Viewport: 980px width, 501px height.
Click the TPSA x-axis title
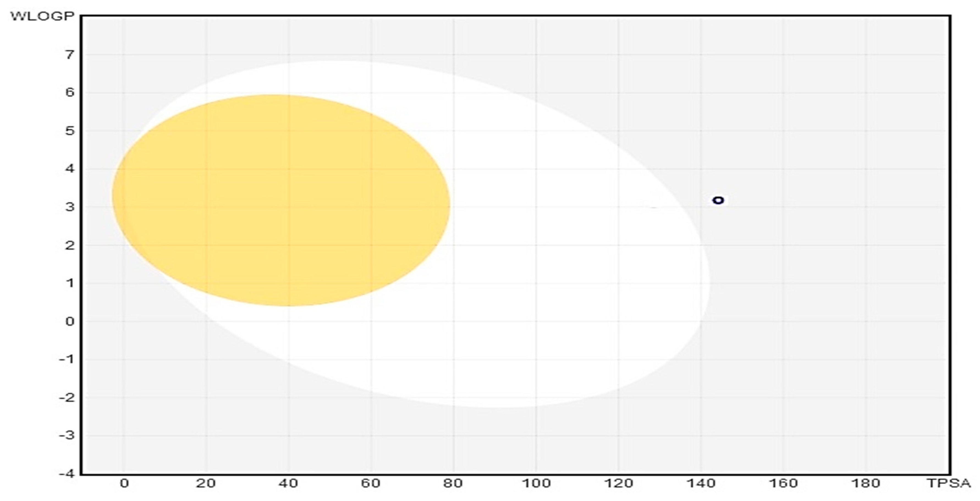coord(949,483)
